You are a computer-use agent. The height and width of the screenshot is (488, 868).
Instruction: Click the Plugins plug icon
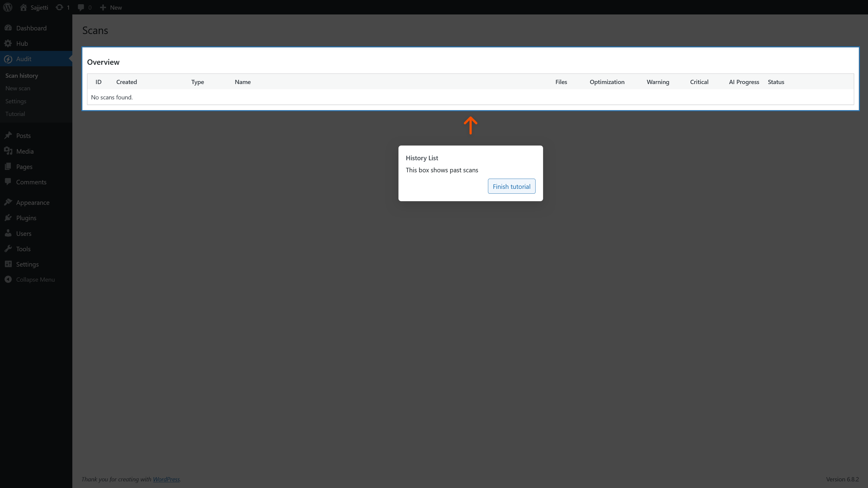(x=8, y=218)
